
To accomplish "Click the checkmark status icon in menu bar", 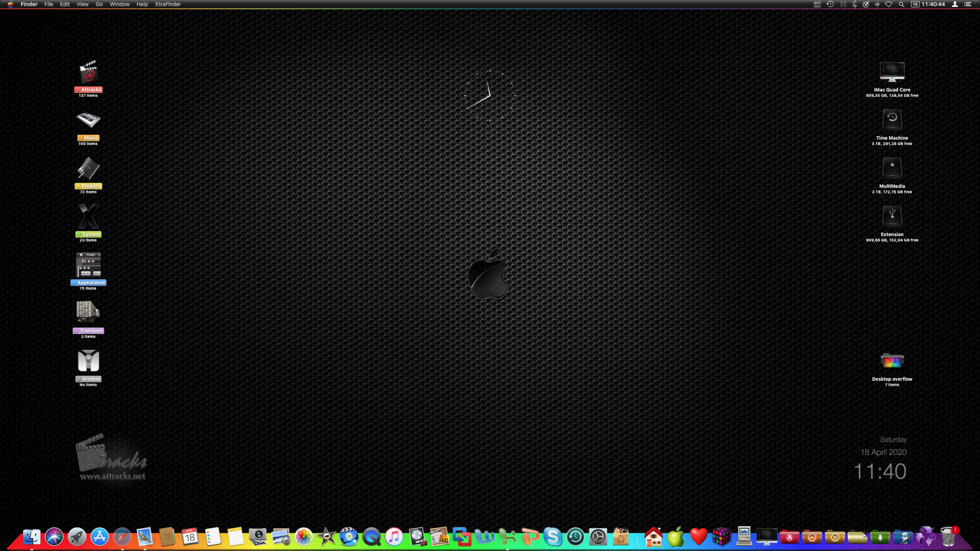I will [x=866, y=4].
